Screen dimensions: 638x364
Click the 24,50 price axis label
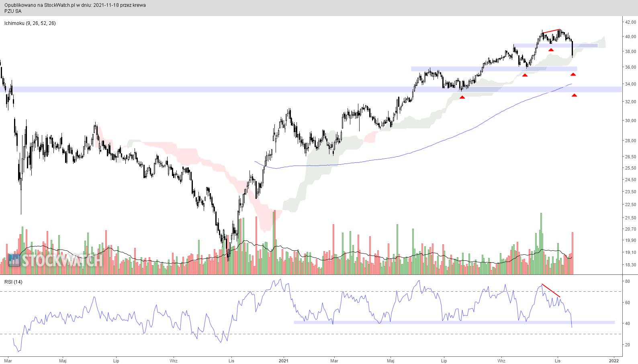630,180
